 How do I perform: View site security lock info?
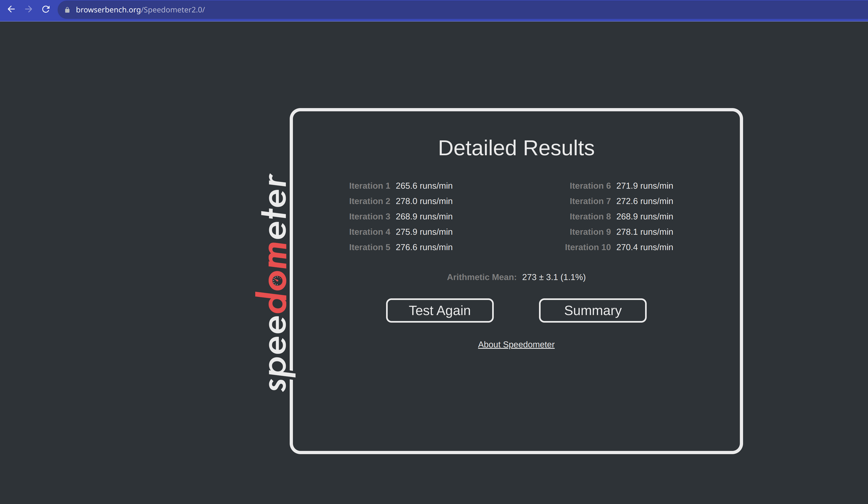[67, 10]
